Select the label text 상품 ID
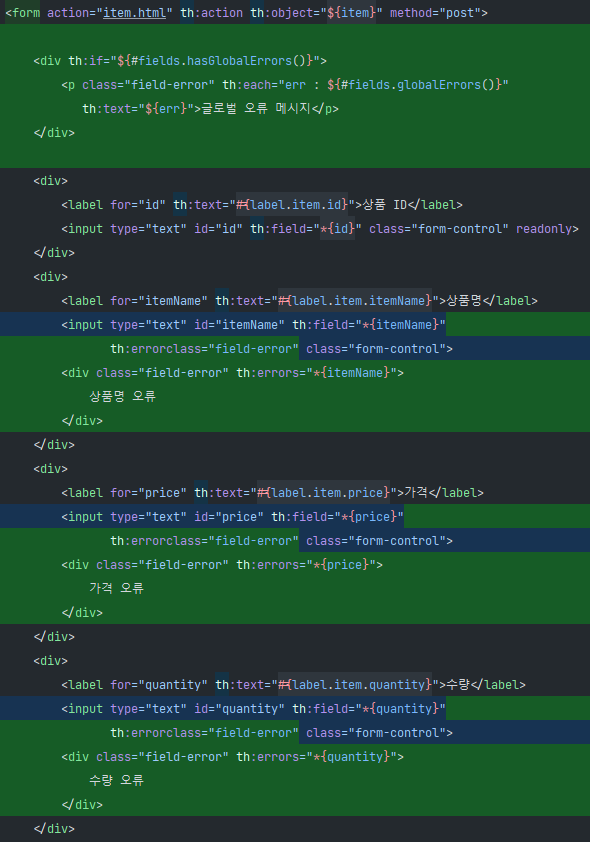 [385, 205]
